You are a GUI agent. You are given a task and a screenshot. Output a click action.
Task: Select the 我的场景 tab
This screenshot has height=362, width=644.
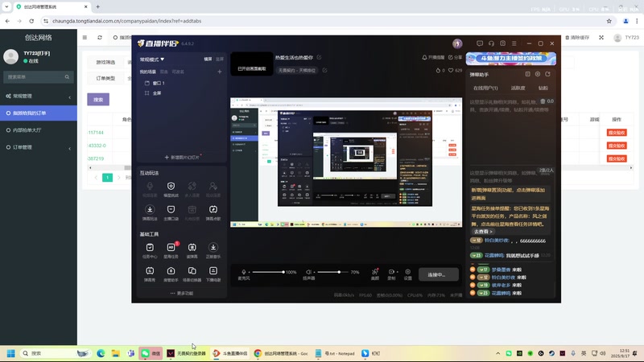(147, 72)
